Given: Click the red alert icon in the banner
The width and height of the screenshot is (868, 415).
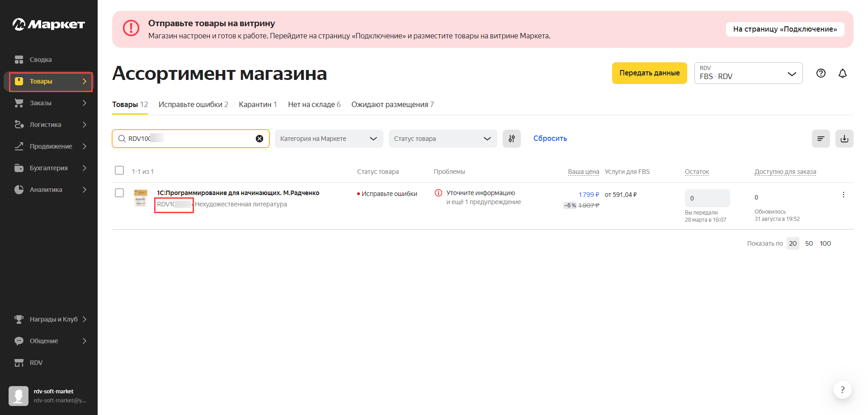Looking at the screenshot, I should 131,28.
